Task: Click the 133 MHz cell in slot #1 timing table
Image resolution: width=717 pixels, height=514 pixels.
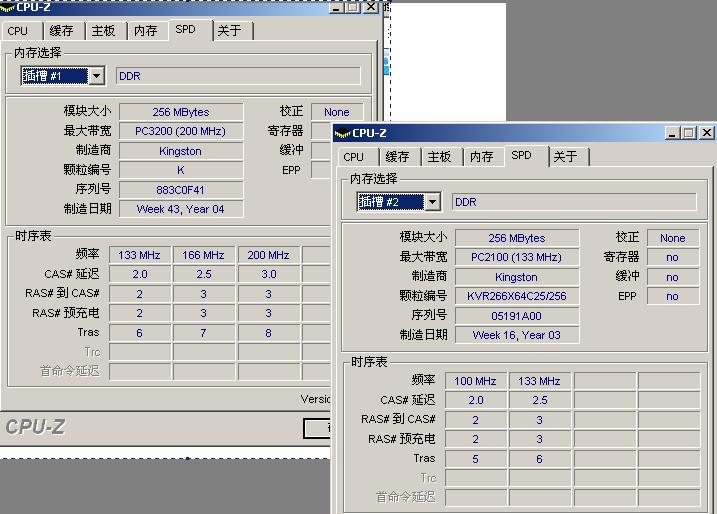Action: (x=140, y=255)
